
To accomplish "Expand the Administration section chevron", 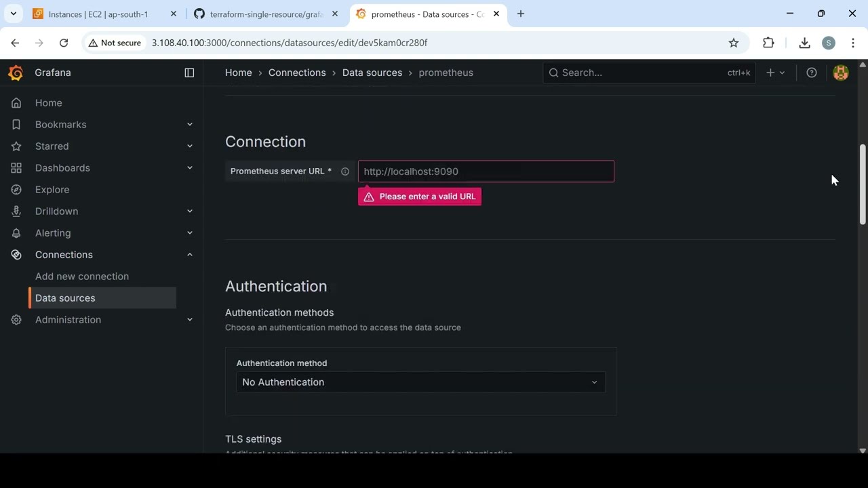I will pos(190,320).
